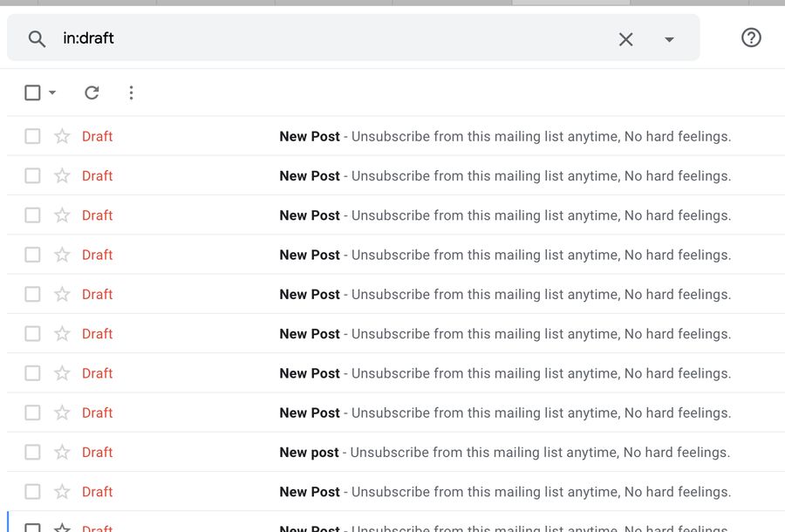Check the third draft row checkbox
Screen dimensions: 785x532
32,215
